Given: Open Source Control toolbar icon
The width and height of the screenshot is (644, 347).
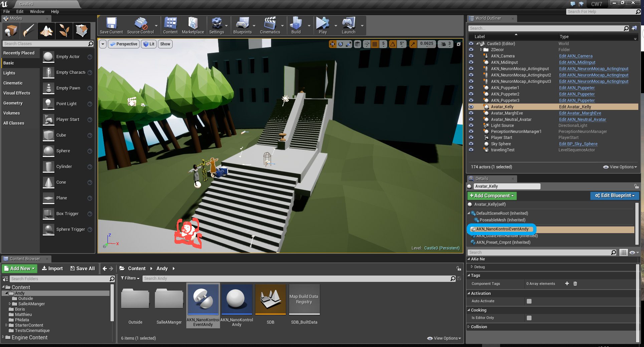Looking at the screenshot, I should 141,26.
